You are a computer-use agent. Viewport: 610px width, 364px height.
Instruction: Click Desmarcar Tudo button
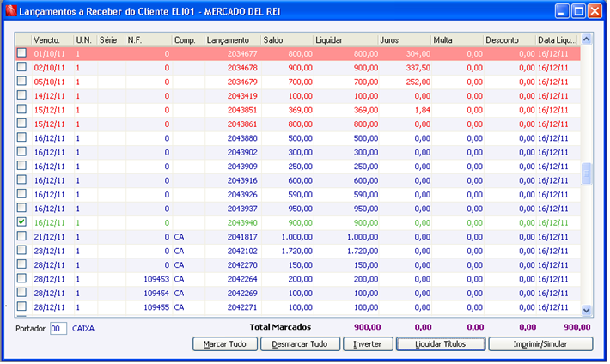pyautogui.click(x=300, y=343)
